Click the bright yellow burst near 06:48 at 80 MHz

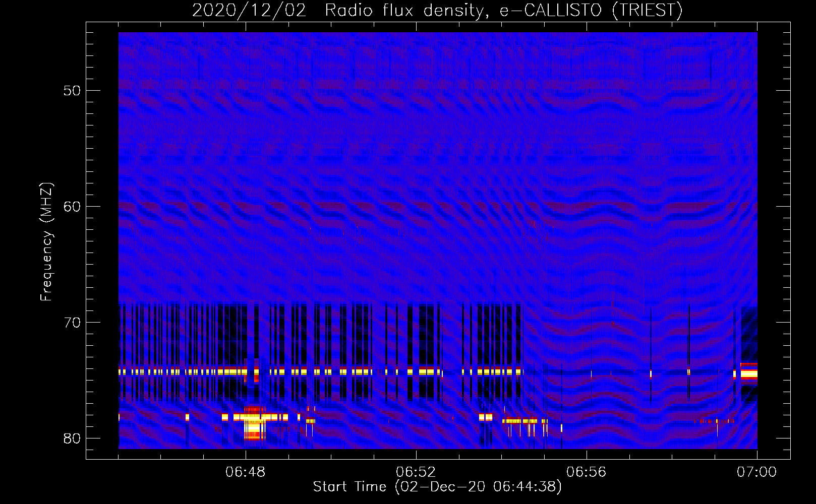[x=254, y=423]
